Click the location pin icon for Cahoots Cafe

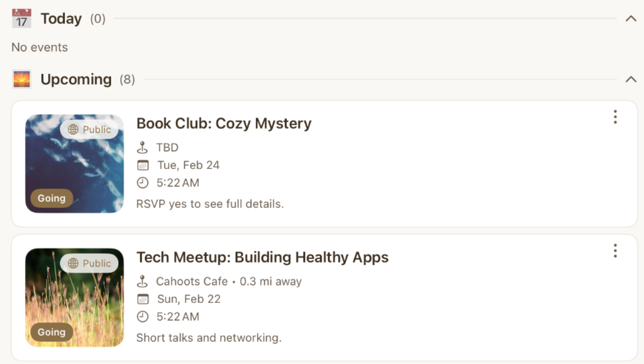point(142,281)
